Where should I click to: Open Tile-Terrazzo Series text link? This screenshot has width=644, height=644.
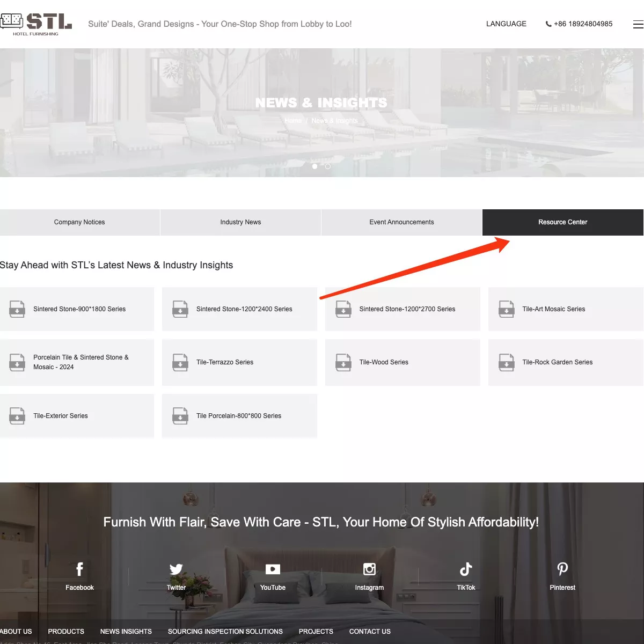click(x=225, y=362)
